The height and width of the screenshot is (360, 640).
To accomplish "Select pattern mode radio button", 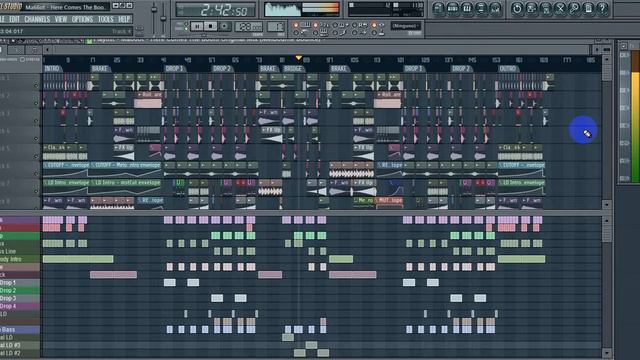I will [186, 24].
